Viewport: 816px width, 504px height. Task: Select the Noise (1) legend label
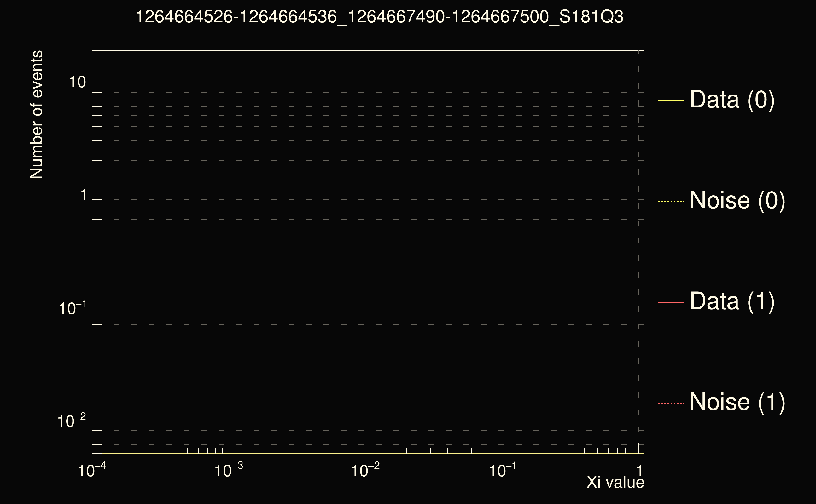pyautogui.click(x=737, y=402)
